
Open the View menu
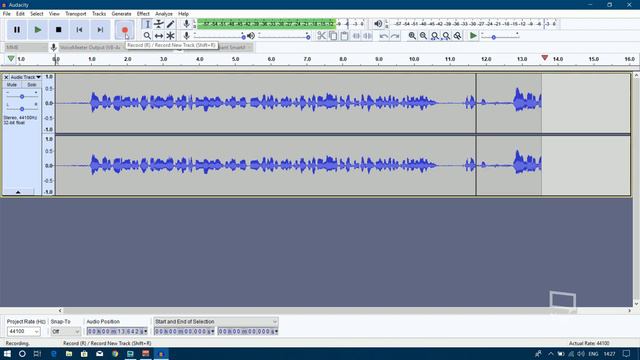tap(54, 13)
